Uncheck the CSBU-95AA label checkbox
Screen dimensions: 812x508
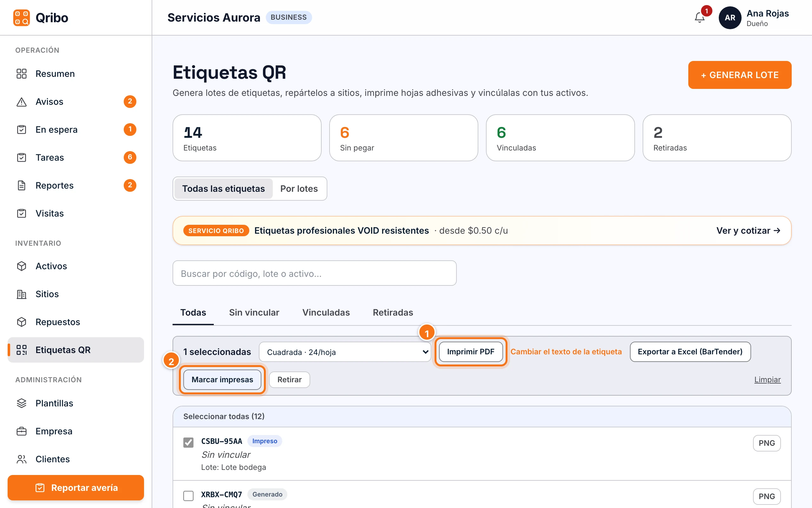[188, 443]
